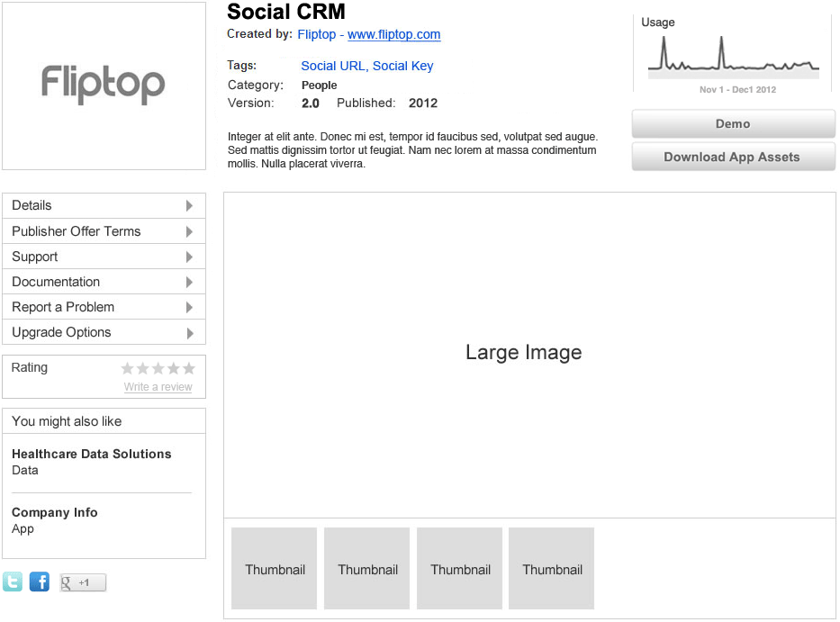
Task: Expand the Report a Problem arrow
Action: click(x=189, y=308)
